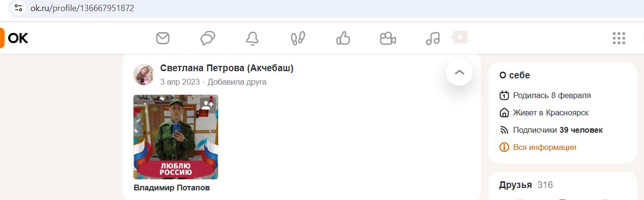This screenshot has height=200, width=644.
Task: Open the Messages envelope icon
Action: pyautogui.click(x=163, y=38)
